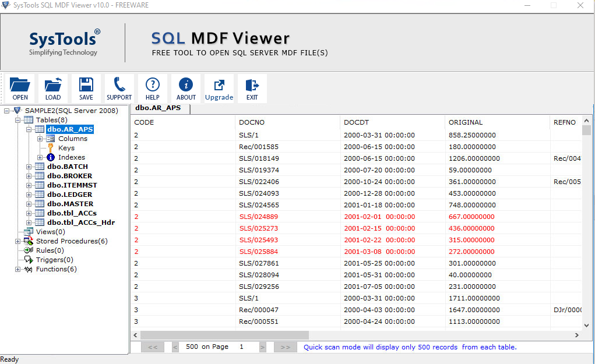Select the dbo.AR_APS tab
Viewport: 595px width, 364px height.
pos(160,108)
